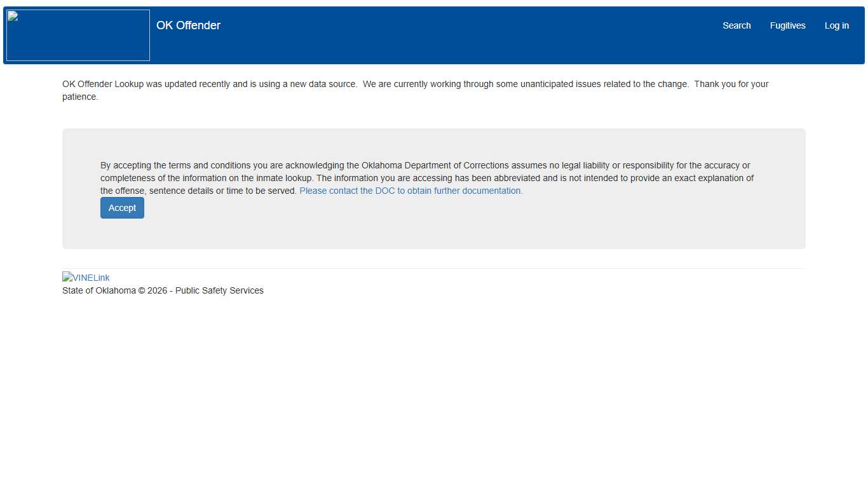The image size is (868, 488).
Task: Open the Search page from navigation
Action: pyautogui.click(x=736, y=25)
